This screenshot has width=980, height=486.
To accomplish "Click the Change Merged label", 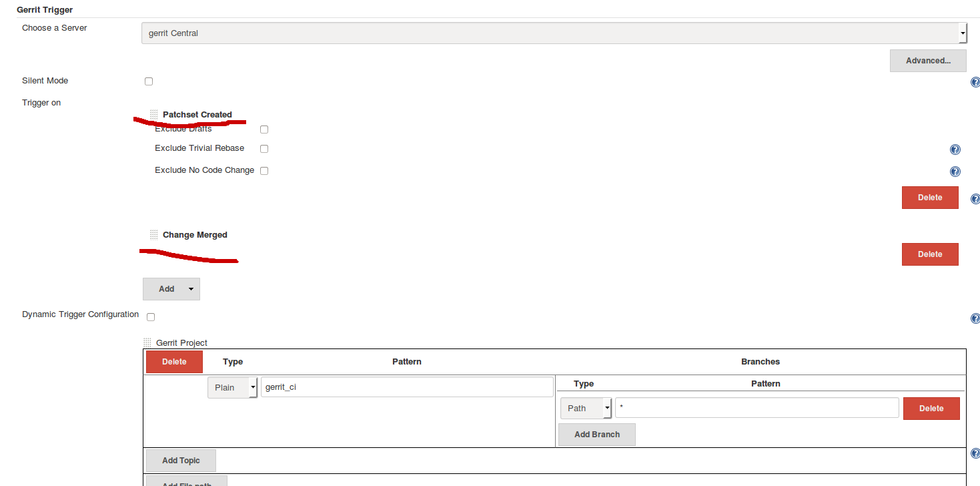I will click(195, 235).
